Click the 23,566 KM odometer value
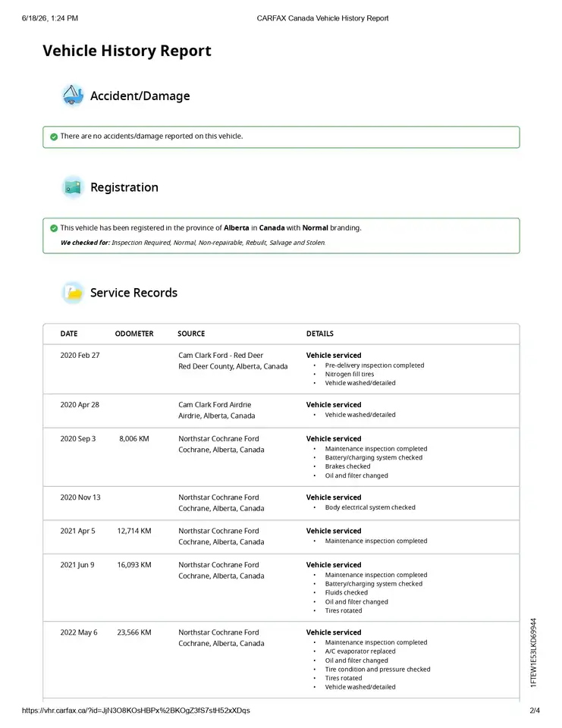 (134, 632)
